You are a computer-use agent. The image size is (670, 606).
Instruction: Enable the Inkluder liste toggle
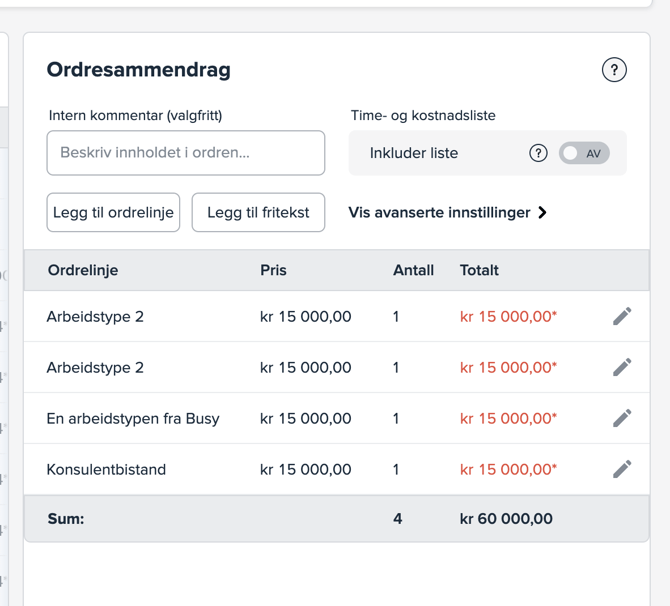pyautogui.click(x=584, y=153)
